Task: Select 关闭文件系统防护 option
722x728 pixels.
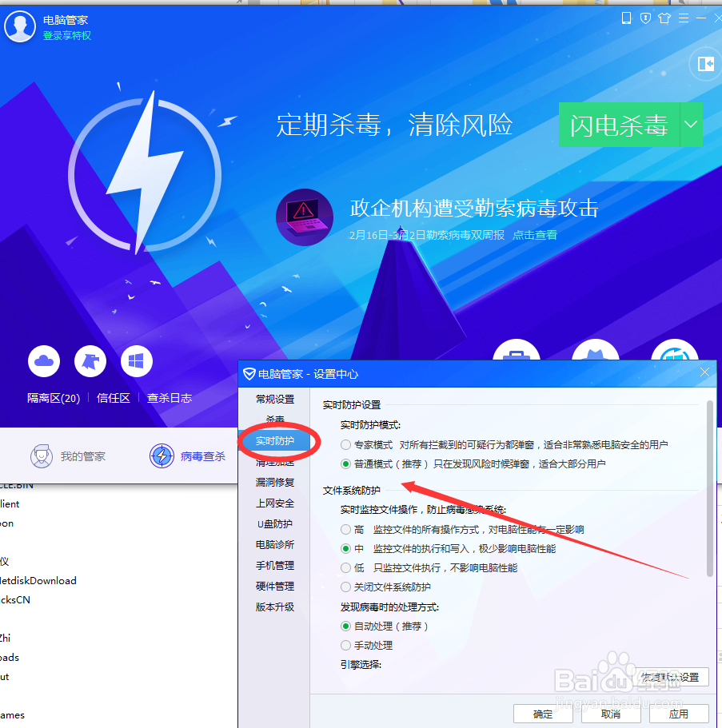Action: click(x=345, y=587)
